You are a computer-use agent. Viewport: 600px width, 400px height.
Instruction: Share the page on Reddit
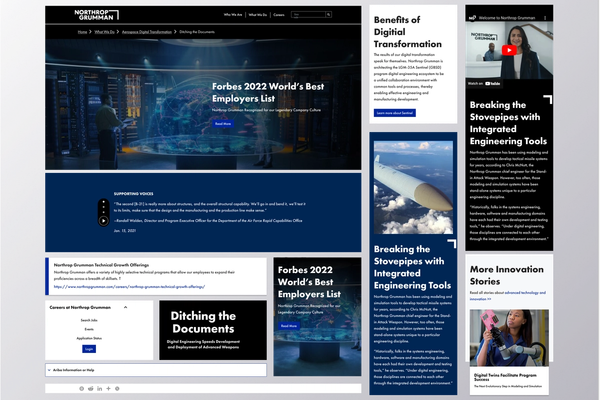point(91,389)
